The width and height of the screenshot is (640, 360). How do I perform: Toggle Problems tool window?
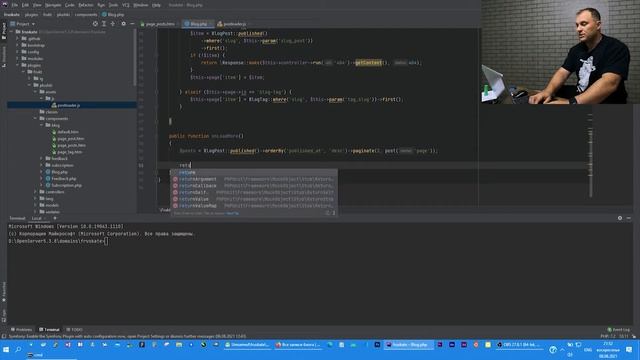click(x=21, y=329)
